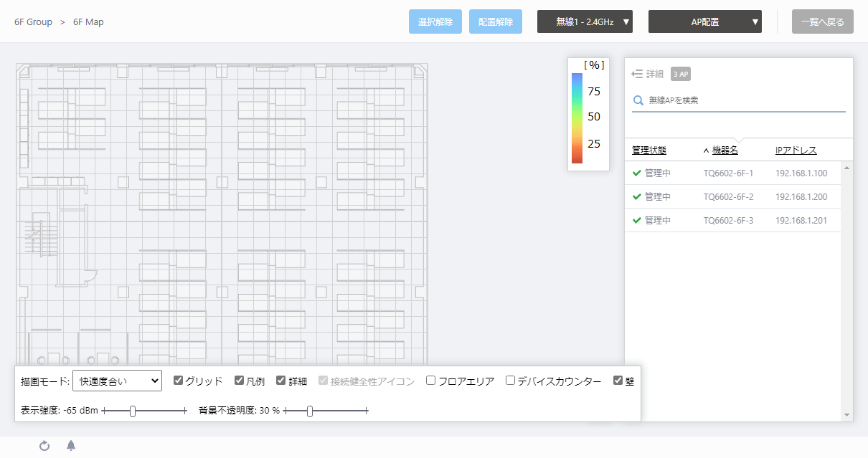Select device TQ6602-6F-2

pyautogui.click(x=728, y=196)
